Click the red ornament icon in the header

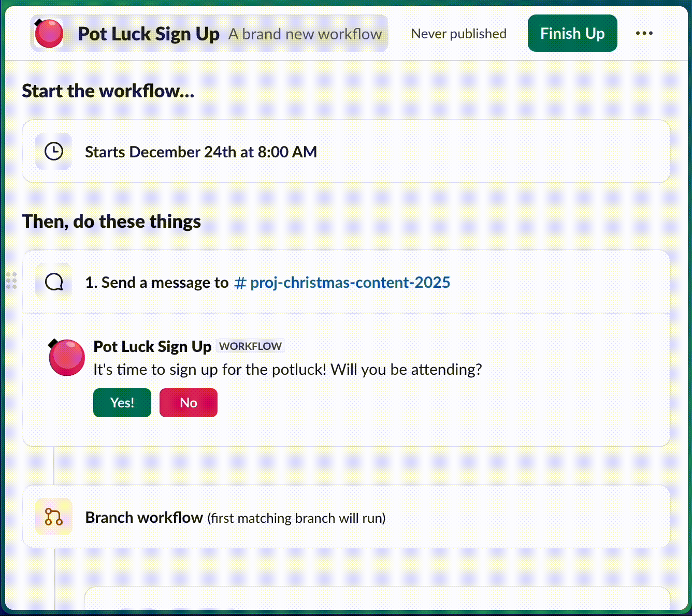pyautogui.click(x=49, y=34)
